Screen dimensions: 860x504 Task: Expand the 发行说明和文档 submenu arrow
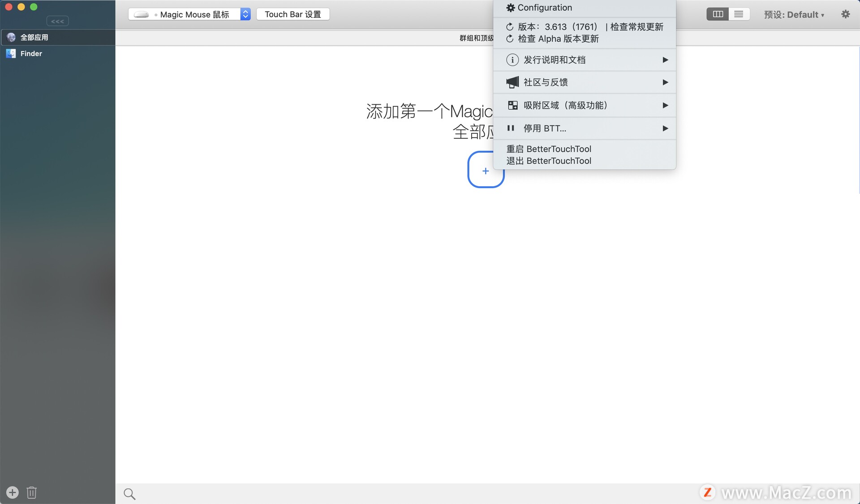665,60
